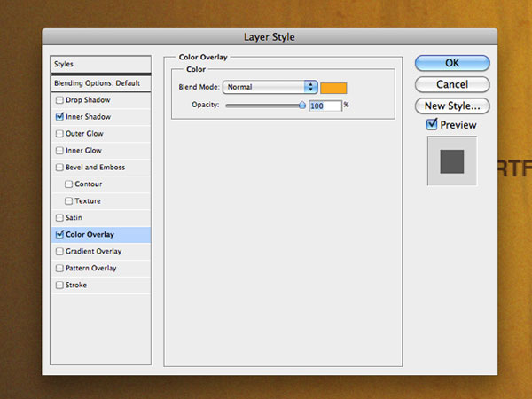Enable the Stroke checkbox
The image size is (532, 399).
click(x=59, y=286)
